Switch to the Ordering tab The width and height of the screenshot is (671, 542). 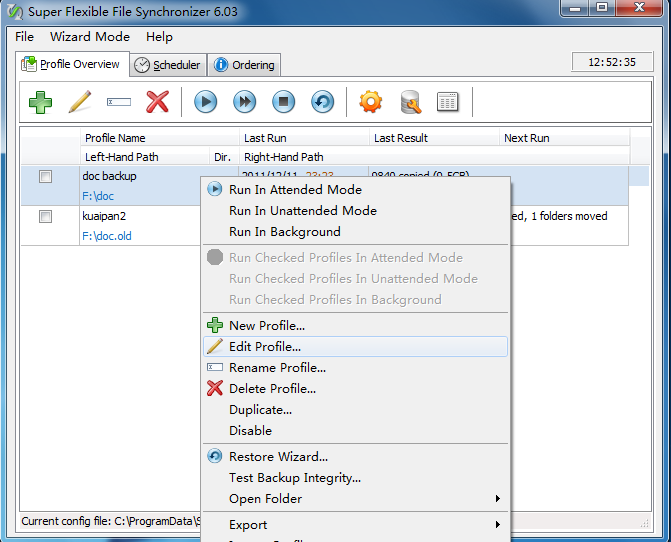point(244,65)
